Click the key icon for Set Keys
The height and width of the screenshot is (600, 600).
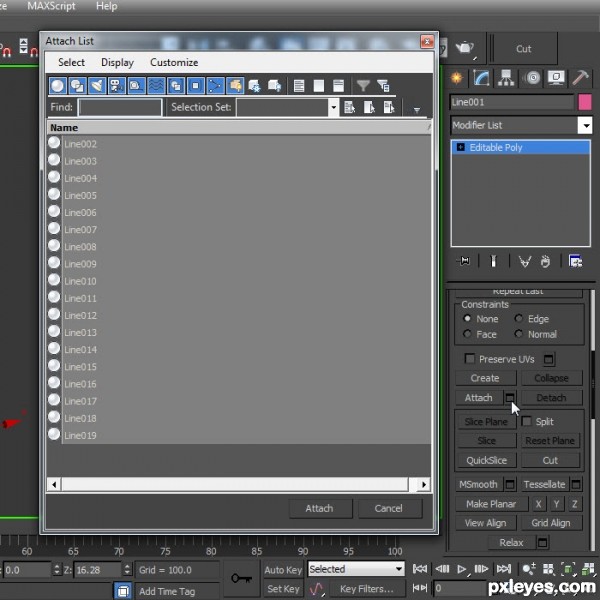[241, 579]
